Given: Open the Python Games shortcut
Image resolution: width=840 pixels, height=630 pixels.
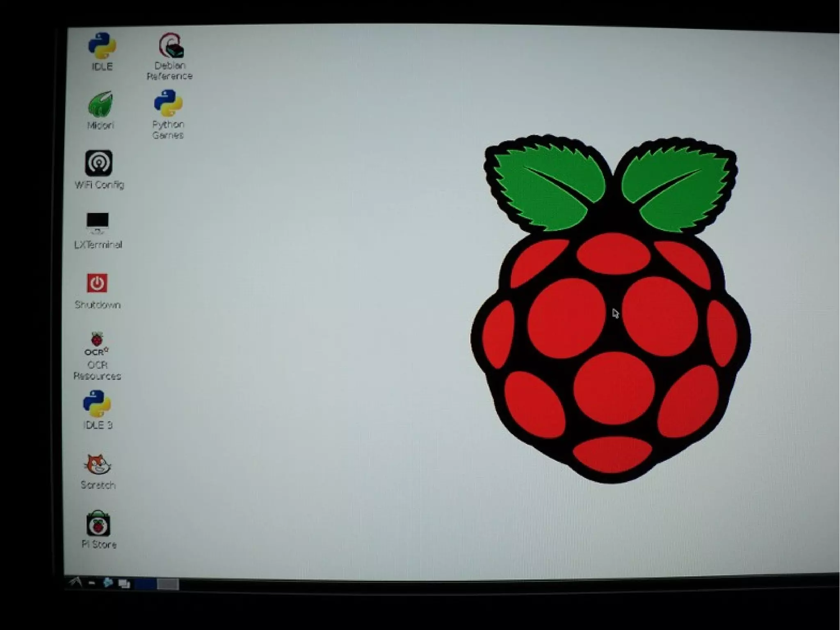Looking at the screenshot, I should click(168, 103).
